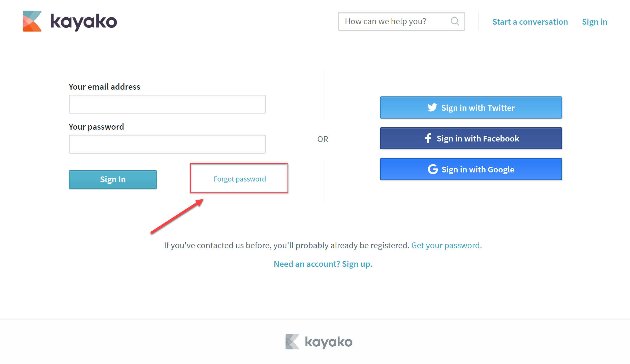Click the Facebook f icon

click(x=428, y=138)
